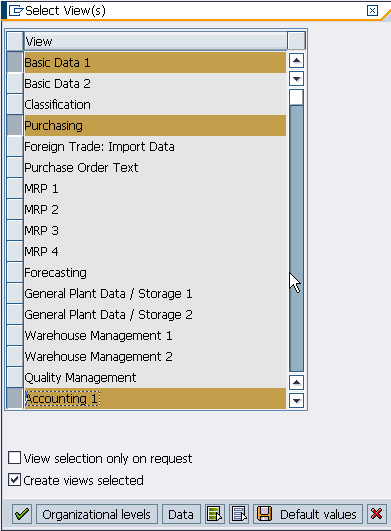This screenshot has height=531, width=391.
Task: Click the page-down arrow at scrollbar bottom
Action: point(297,401)
